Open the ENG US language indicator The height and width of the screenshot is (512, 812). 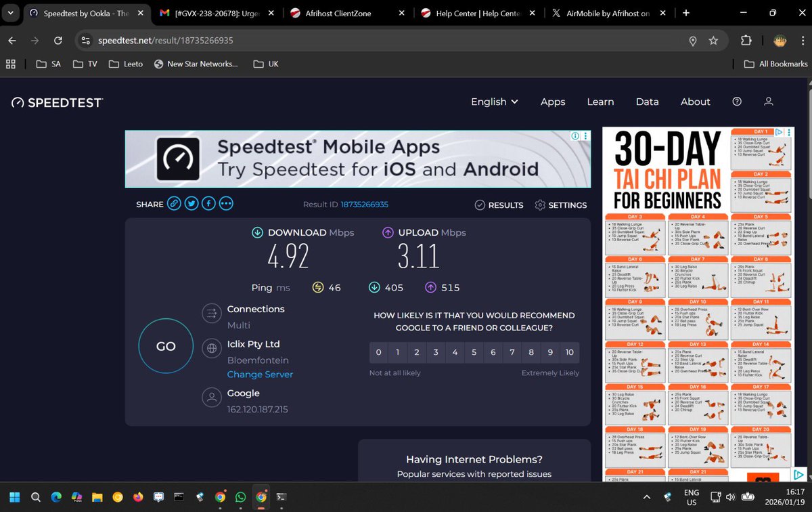692,496
